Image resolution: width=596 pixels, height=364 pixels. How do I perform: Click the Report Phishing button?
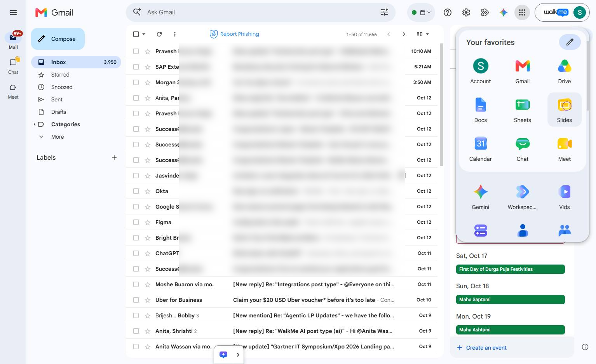[x=234, y=34]
